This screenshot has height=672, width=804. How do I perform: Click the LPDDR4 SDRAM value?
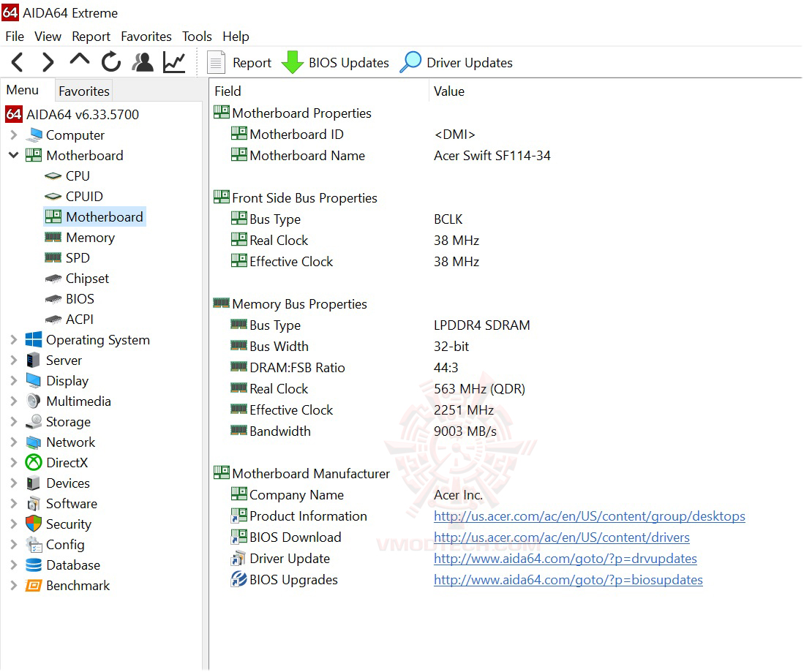pyautogui.click(x=482, y=325)
